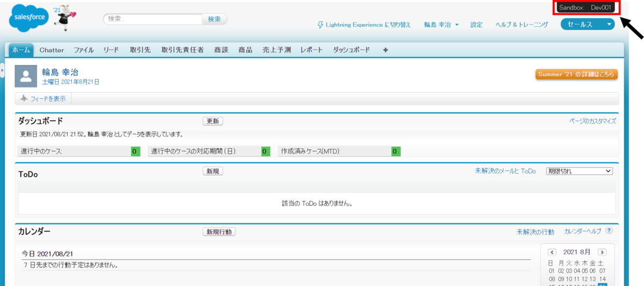644x286 pixels.
Task: Click Lightning Experience に切り替え link
Action: pyautogui.click(x=368, y=25)
